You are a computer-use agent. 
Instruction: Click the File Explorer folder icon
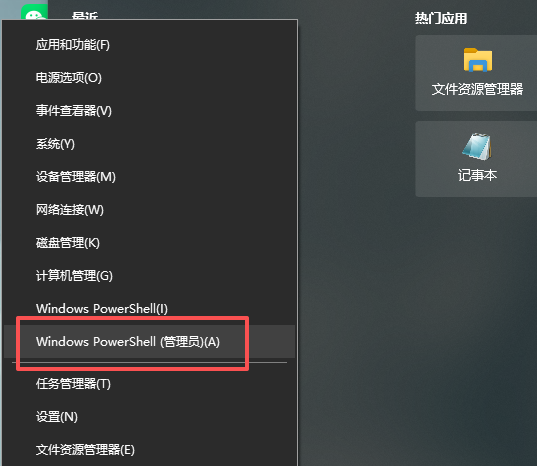coord(478,60)
